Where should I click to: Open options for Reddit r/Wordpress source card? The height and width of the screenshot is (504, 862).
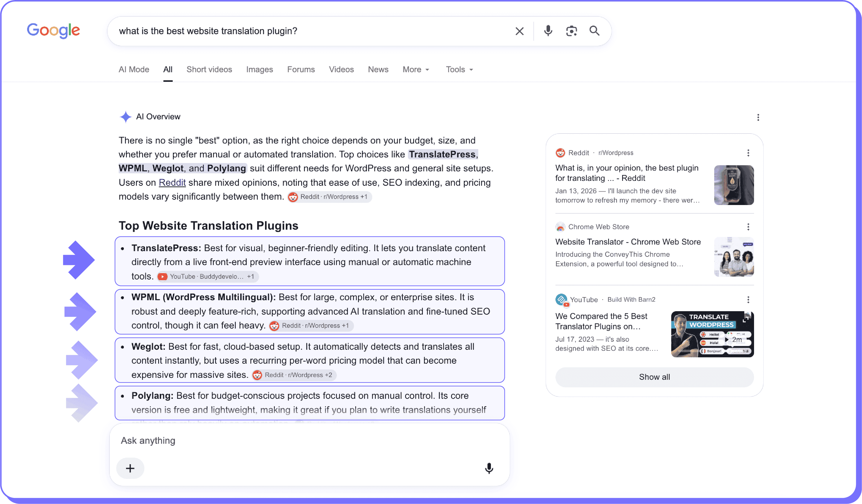(748, 153)
